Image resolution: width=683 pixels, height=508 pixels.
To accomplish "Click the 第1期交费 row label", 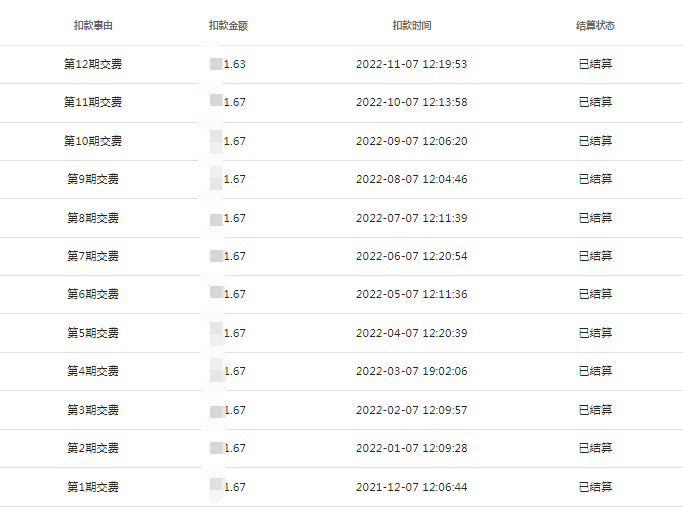I will 93,487.
